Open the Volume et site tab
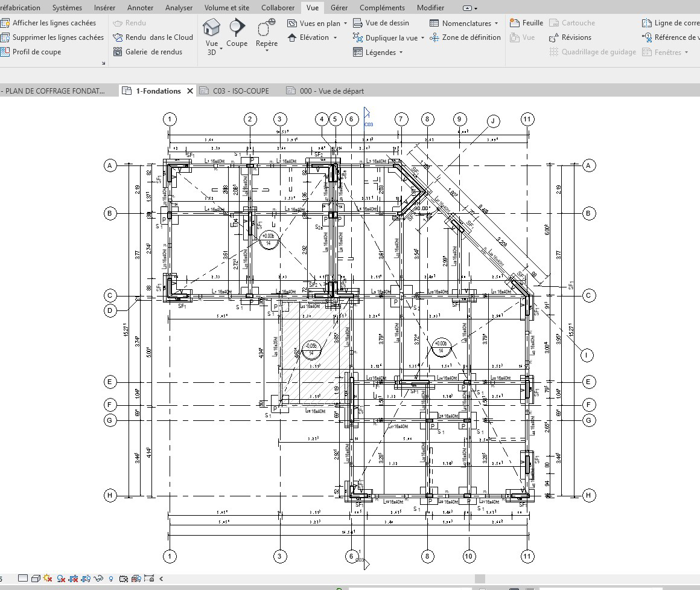Screen dimensions: 700x590 pyautogui.click(x=227, y=8)
